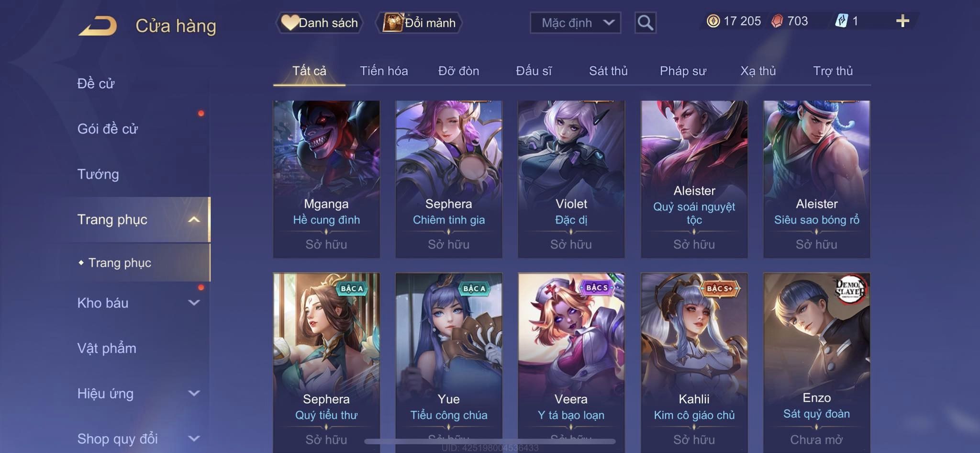980x453 pixels.
Task: Open the search magnifier icon
Action: click(645, 23)
